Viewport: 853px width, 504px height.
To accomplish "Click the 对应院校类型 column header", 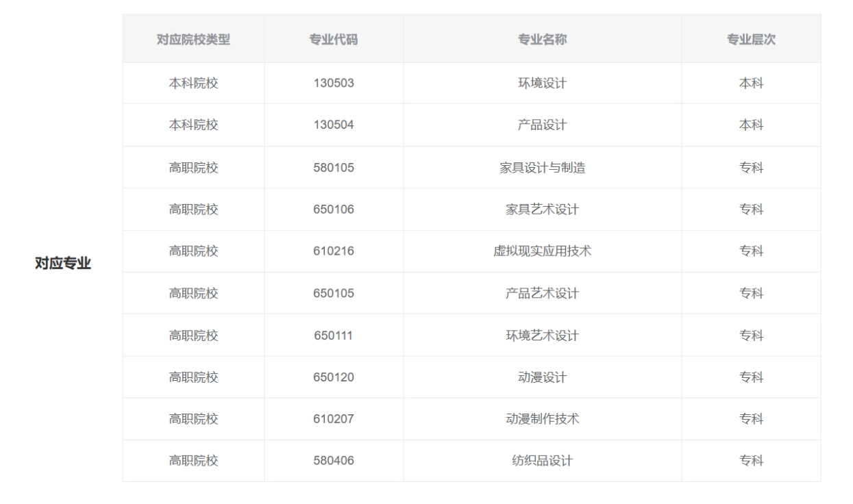I will pyautogui.click(x=193, y=40).
